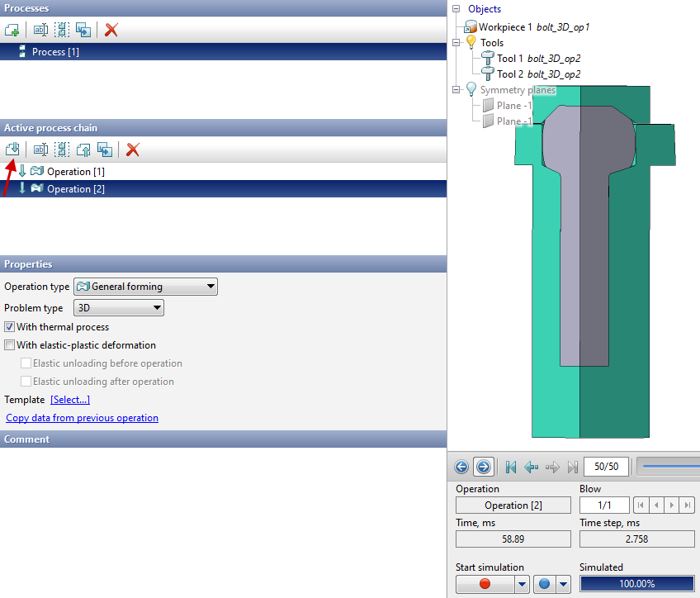This screenshot has height=598, width=700.
Task: Click rename icon in Processes toolbar
Action: click(40, 30)
